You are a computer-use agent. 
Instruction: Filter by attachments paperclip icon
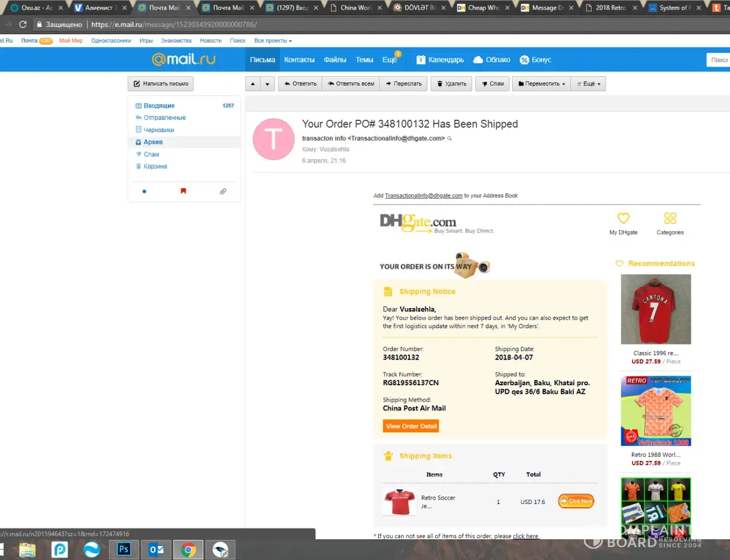(x=223, y=192)
